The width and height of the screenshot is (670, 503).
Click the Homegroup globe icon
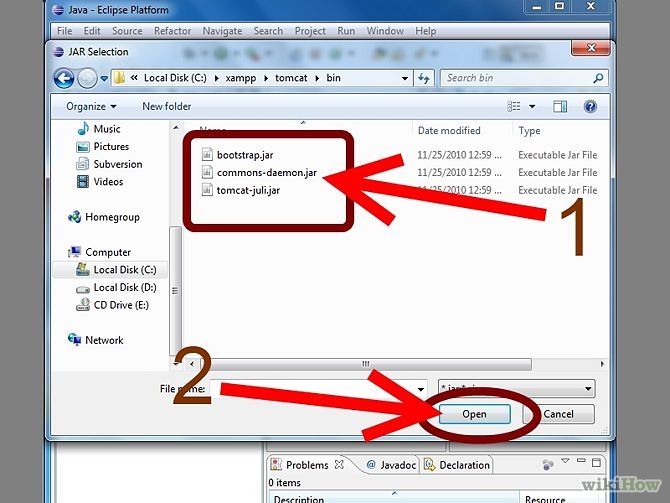point(74,217)
